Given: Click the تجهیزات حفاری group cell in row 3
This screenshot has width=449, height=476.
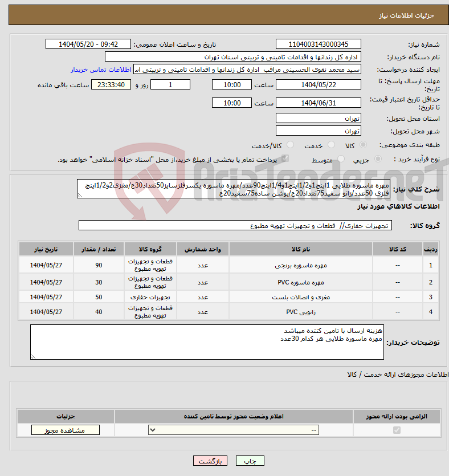Looking at the screenshot, I should 150,297.
